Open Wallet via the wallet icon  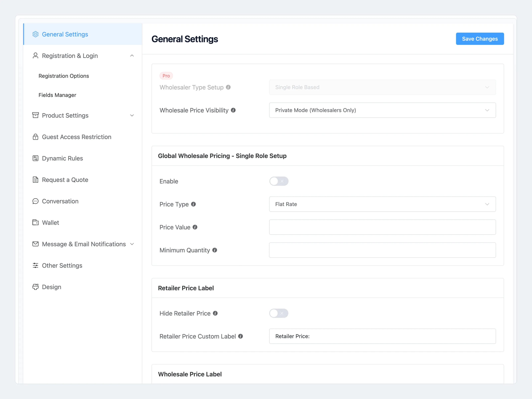(36, 222)
